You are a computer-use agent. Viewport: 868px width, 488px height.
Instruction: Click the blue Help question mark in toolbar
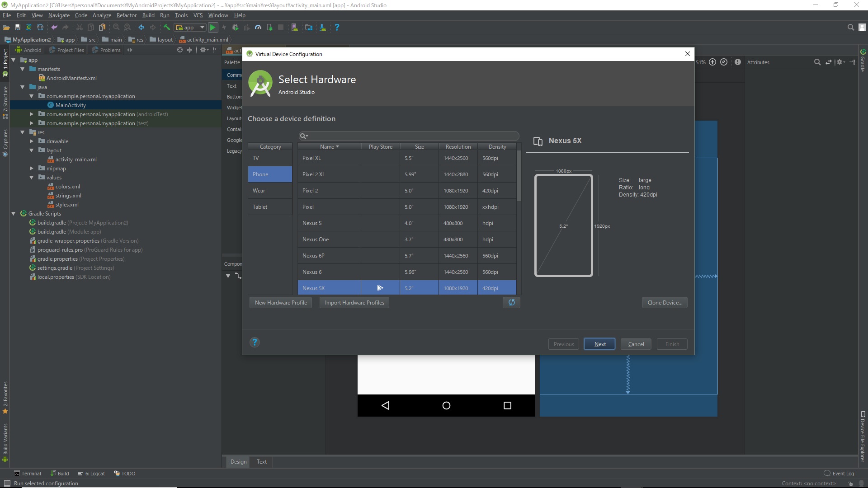(x=337, y=28)
